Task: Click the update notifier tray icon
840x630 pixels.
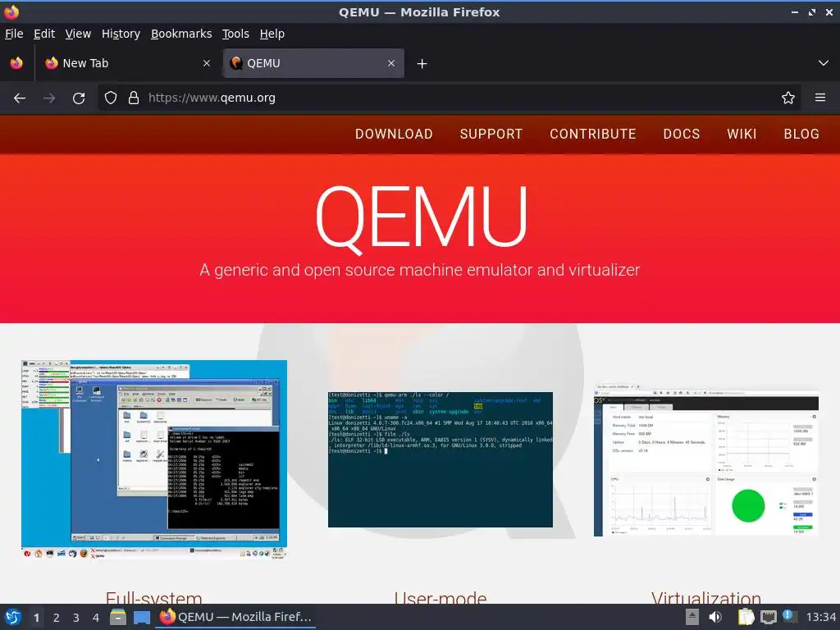Action: (788, 616)
